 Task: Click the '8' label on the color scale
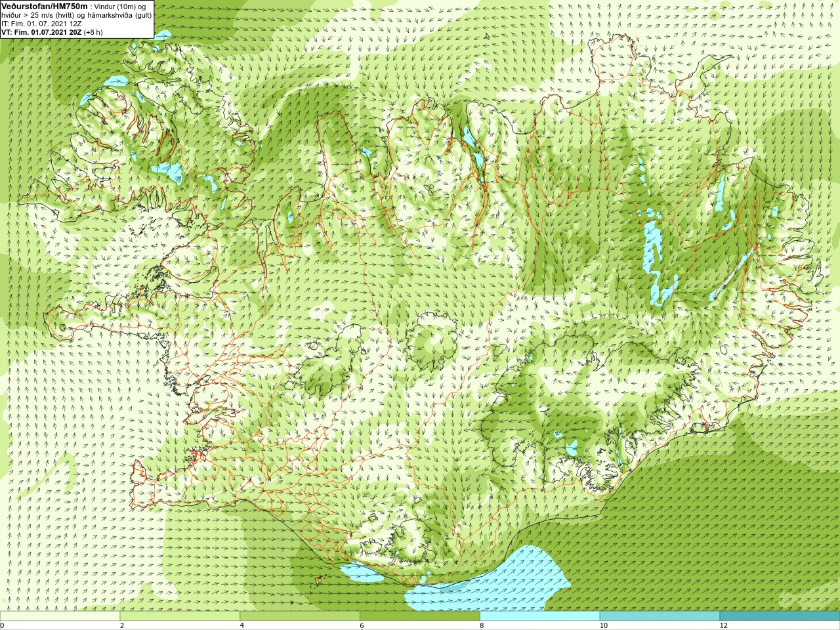point(482,625)
